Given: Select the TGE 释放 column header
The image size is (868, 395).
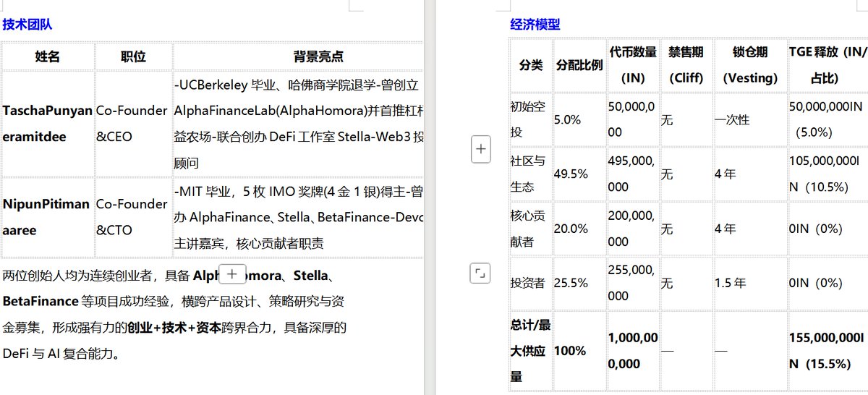Looking at the screenshot, I should point(828,65).
